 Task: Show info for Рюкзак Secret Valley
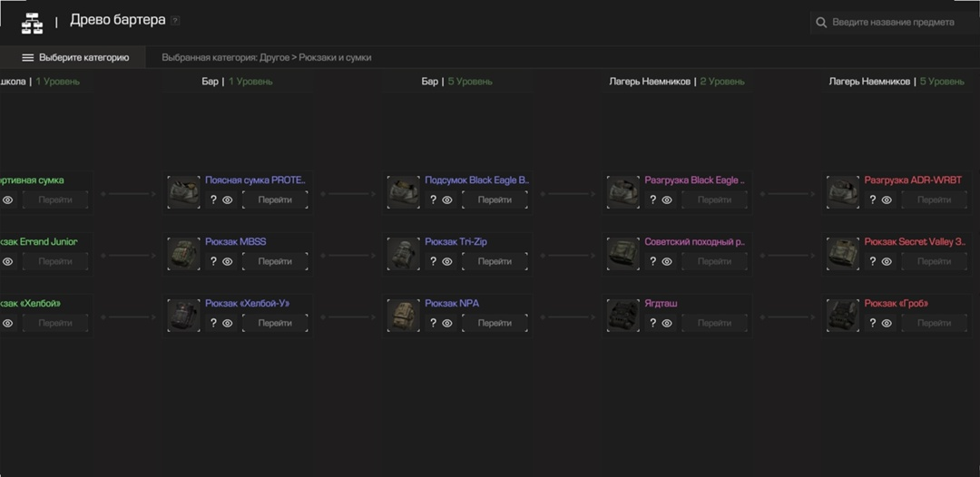pyautogui.click(x=873, y=261)
